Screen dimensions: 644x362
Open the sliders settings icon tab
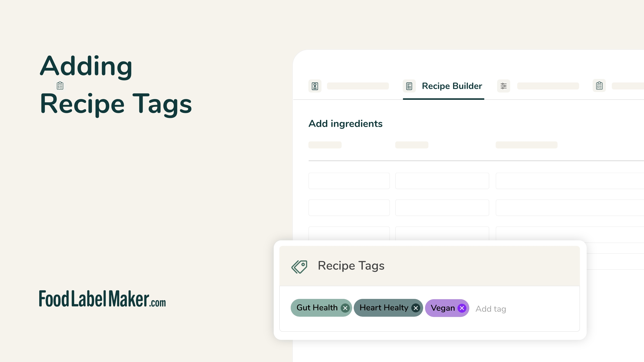point(503,86)
